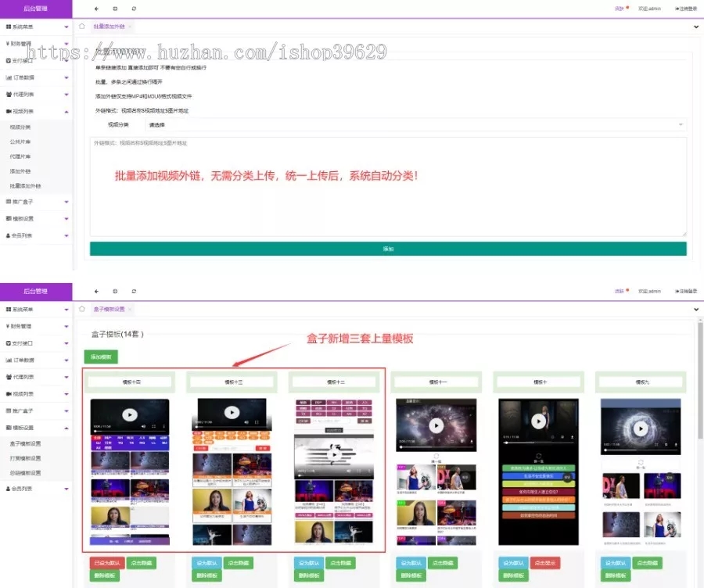Image resolution: width=704 pixels, height=588 pixels.
Task: Click volume icon in 模板十三 video player
Action: click(246, 422)
